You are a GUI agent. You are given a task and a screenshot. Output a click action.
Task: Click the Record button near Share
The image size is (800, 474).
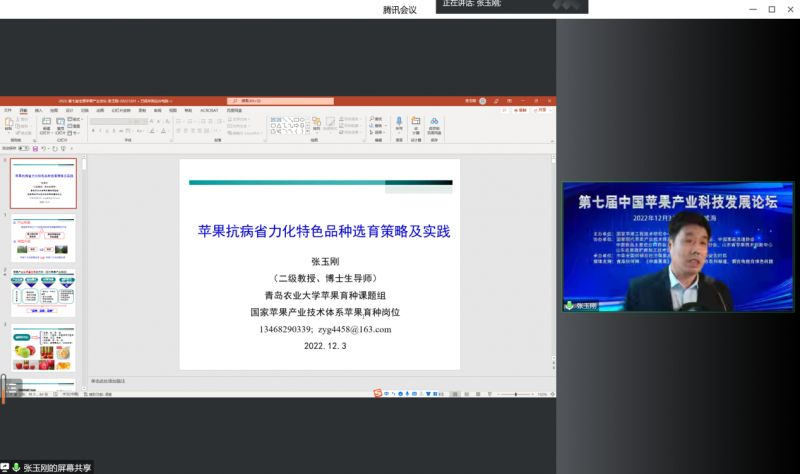click(520, 110)
